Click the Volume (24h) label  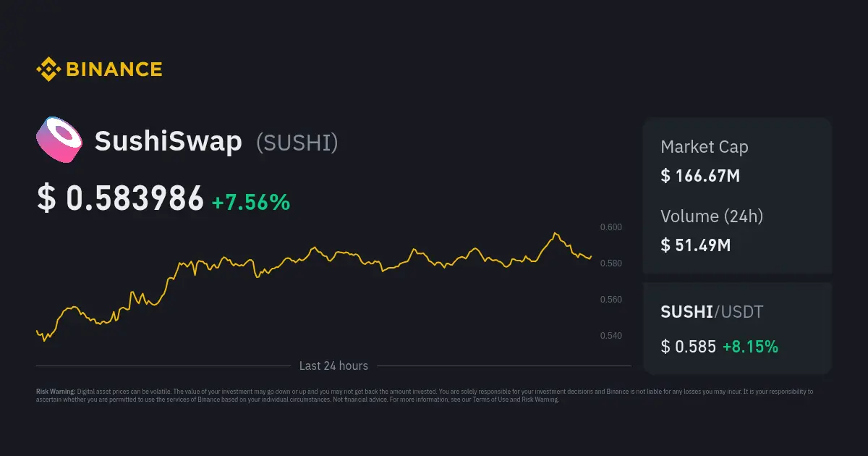[712, 216]
